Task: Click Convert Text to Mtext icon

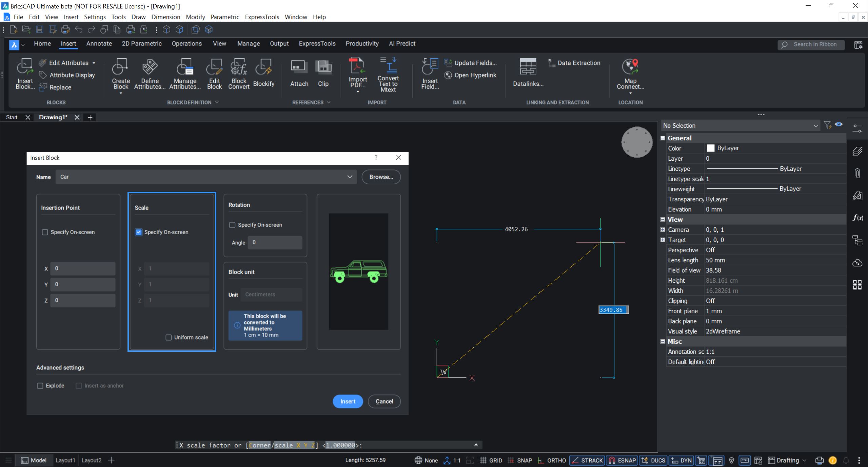Action: pos(388,65)
